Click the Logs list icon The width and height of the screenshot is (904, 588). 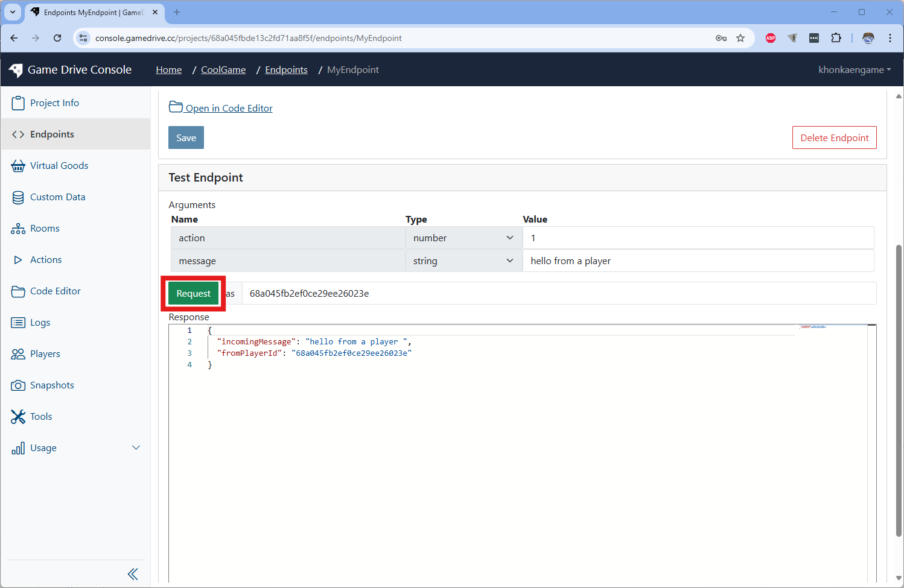(x=18, y=323)
